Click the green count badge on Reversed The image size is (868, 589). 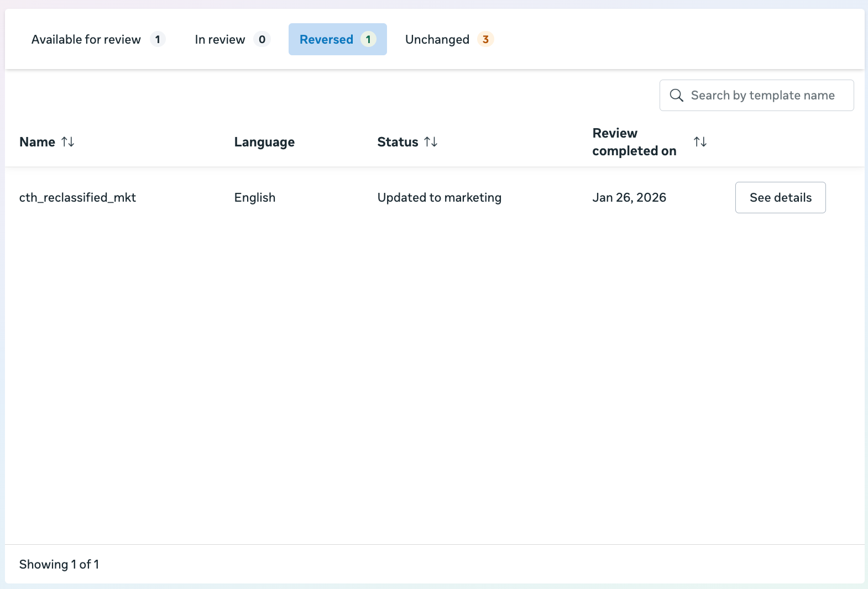[x=368, y=39]
